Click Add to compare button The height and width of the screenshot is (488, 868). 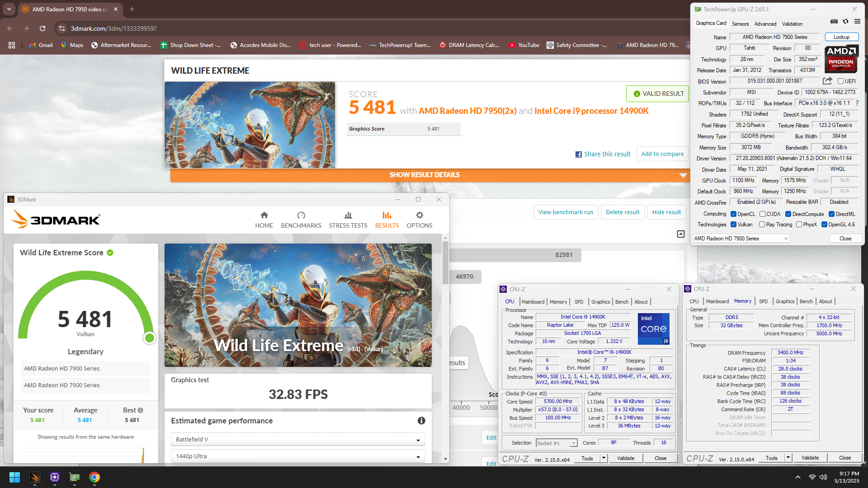pyautogui.click(x=662, y=154)
